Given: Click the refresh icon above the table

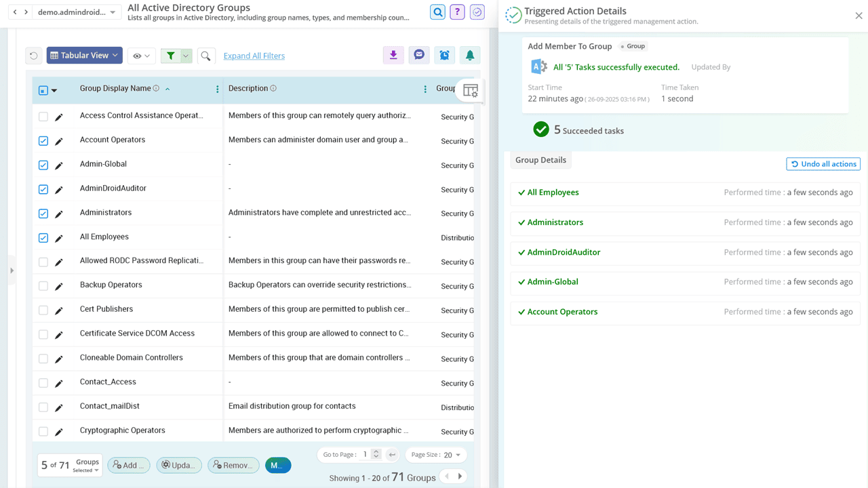Looking at the screenshot, I should [x=33, y=55].
